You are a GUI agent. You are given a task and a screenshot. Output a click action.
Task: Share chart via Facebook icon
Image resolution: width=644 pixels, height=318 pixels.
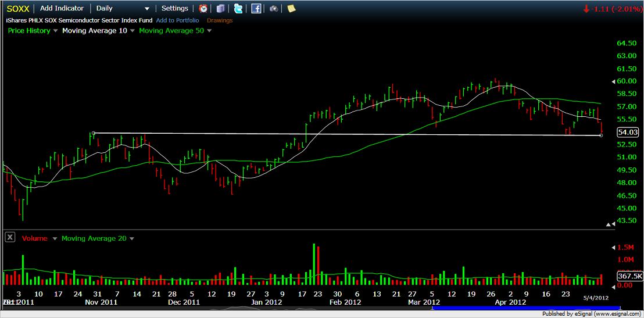point(256,8)
